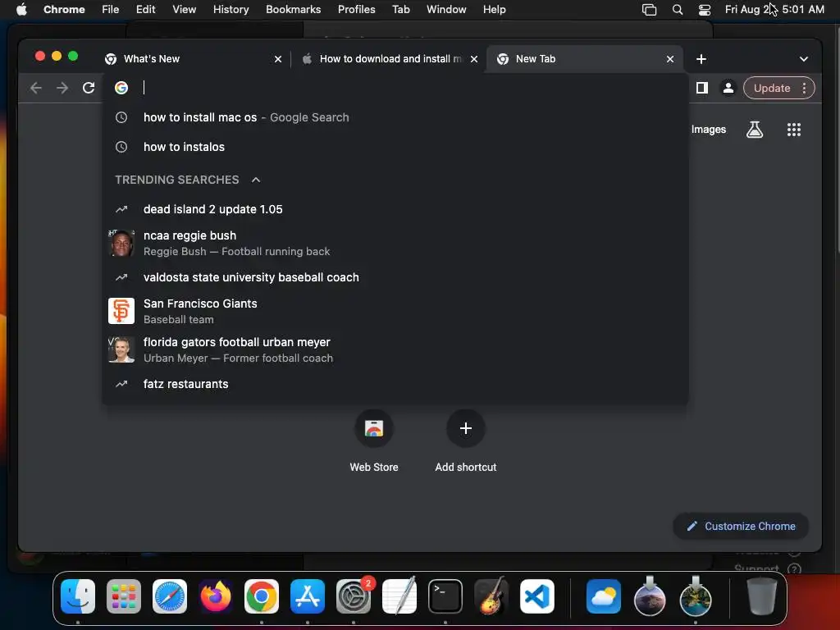Click the browser forward arrow
The width and height of the screenshot is (840, 630).
click(62, 88)
